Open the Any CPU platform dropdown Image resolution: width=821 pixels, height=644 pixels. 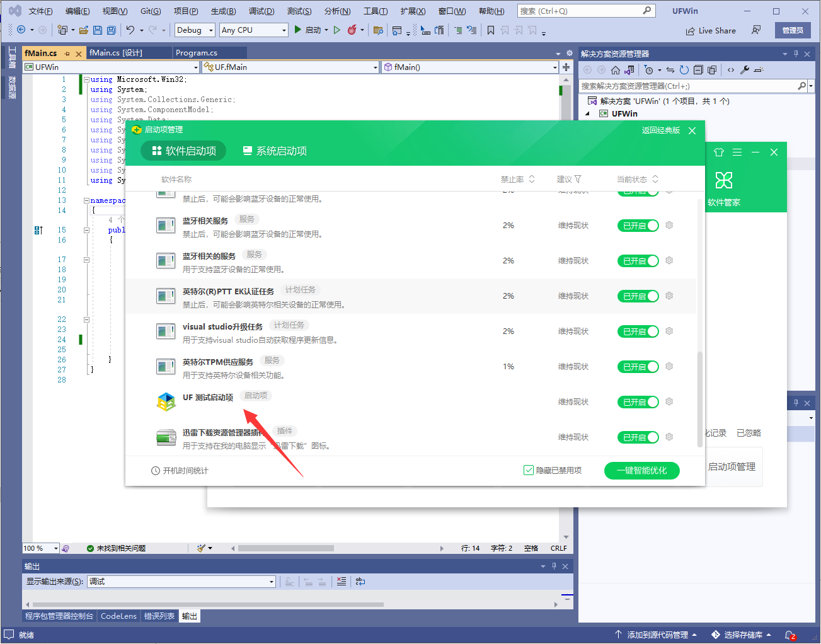coord(254,30)
